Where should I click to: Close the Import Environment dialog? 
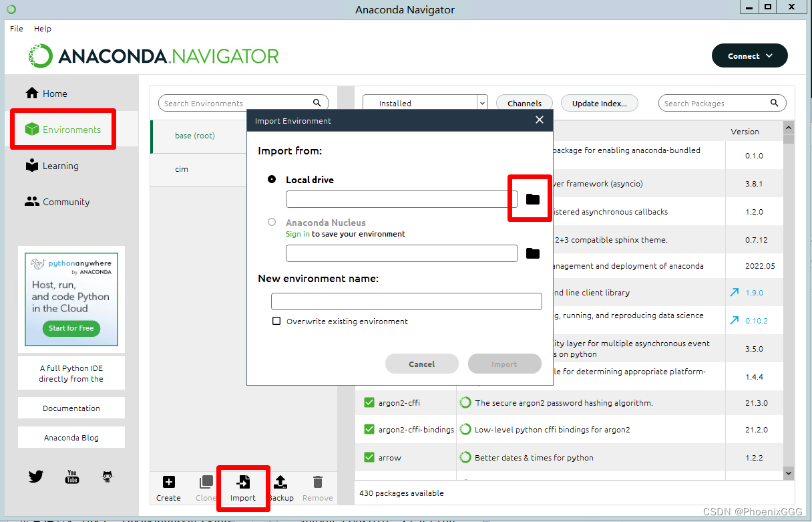(x=540, y=120)
